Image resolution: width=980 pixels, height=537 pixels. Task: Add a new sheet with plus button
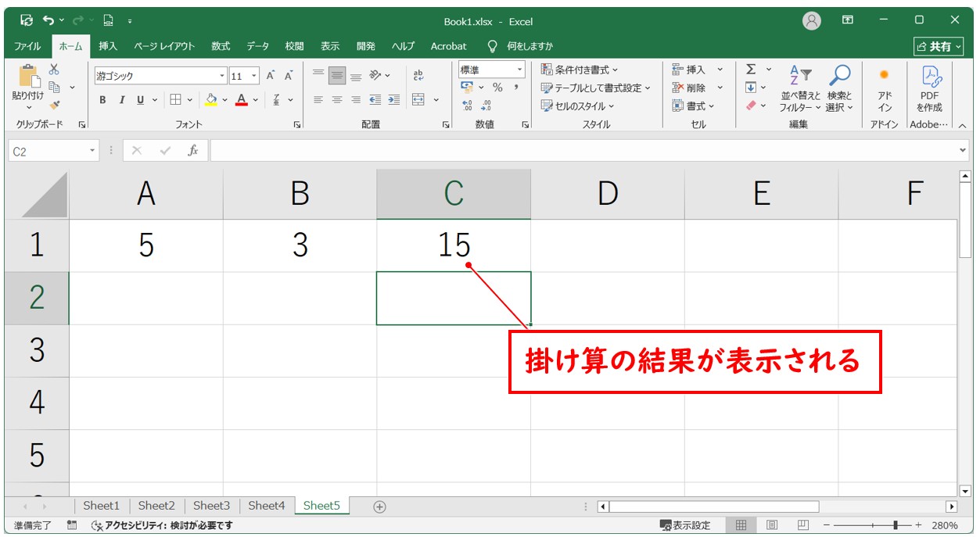[x=379, y=507]
